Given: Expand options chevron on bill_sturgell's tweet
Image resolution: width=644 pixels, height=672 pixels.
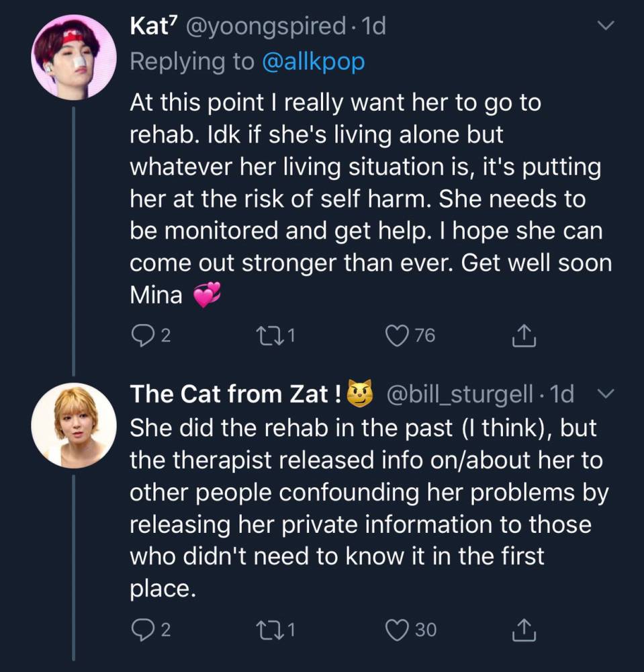Looking at the screenshot, I should tap(606, 394).
